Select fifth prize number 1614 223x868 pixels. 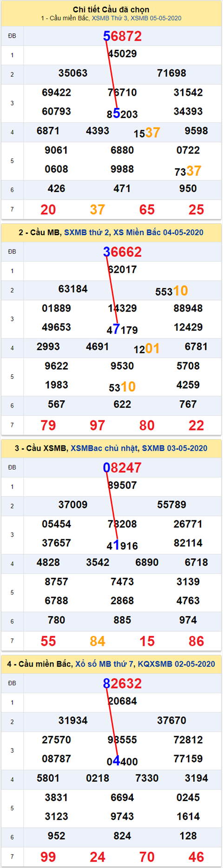[x=188, y=816]
